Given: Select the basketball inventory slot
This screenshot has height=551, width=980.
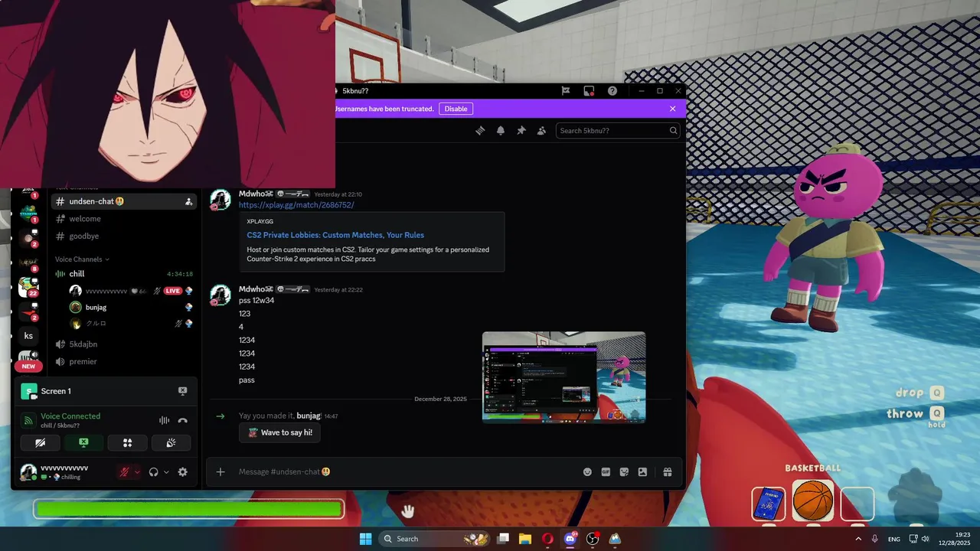Looking at the screenshot, I should pos(812,502).
